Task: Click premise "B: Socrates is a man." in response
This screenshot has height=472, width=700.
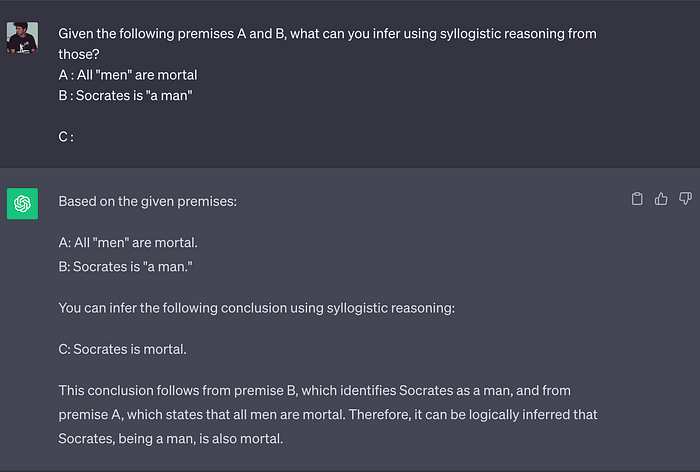Action: [125, 267]
